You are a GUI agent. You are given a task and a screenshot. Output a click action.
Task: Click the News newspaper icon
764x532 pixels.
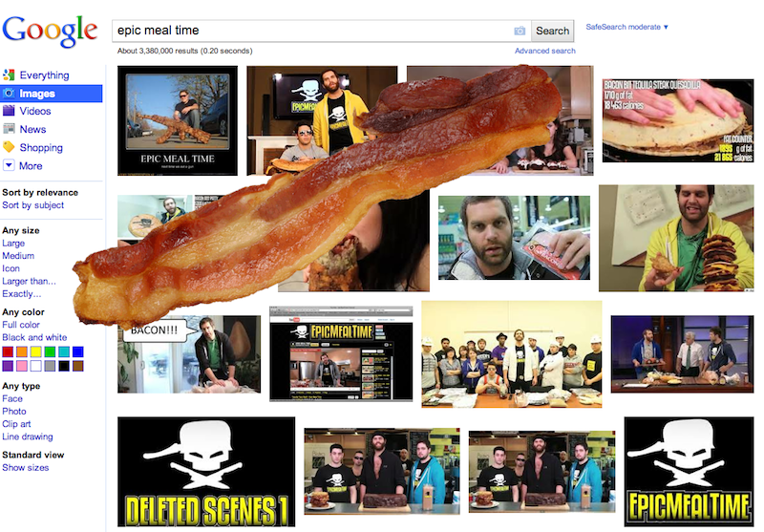click(x=9, y=130)
